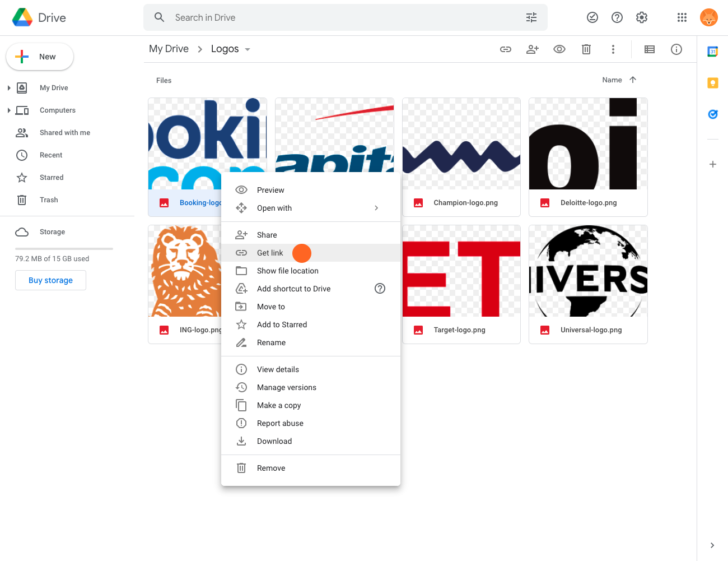Open the account avatar menu
This screenshot has height=561, width=728.
pyautogui.click(x=709, y=17)
